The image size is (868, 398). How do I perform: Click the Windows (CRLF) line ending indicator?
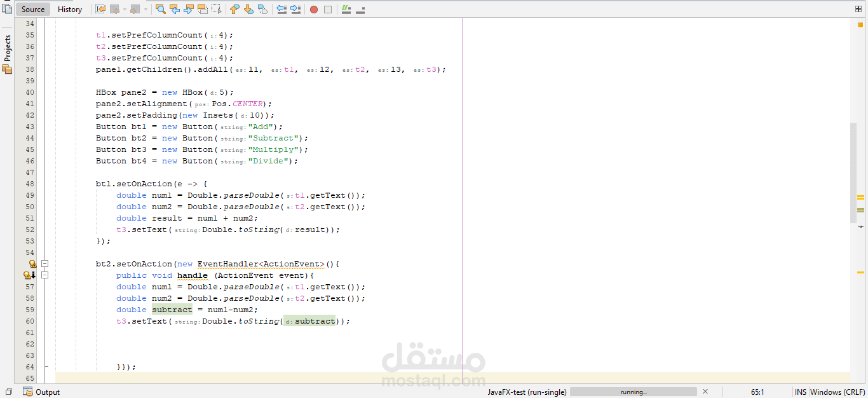(x=837, y=392)
